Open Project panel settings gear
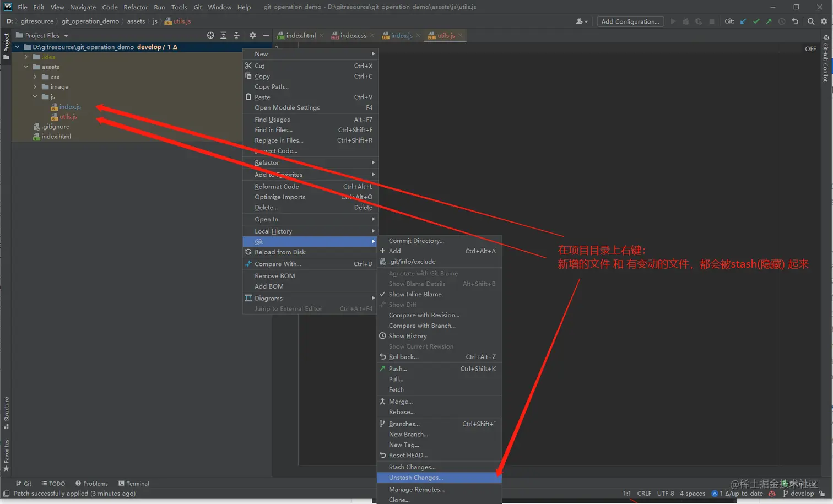The image size is (833, 504). click(x=252, y=35)
